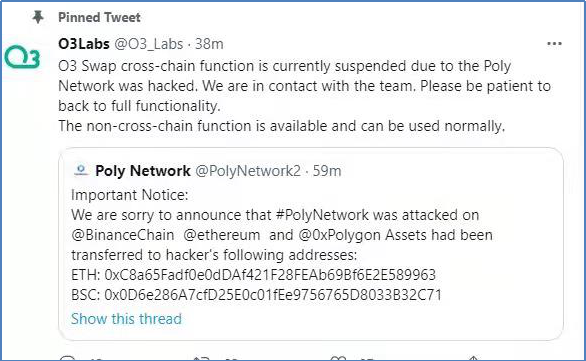Open the @O3_Labs handle
This screenshot has width=586, height=361.
(149, 44)
